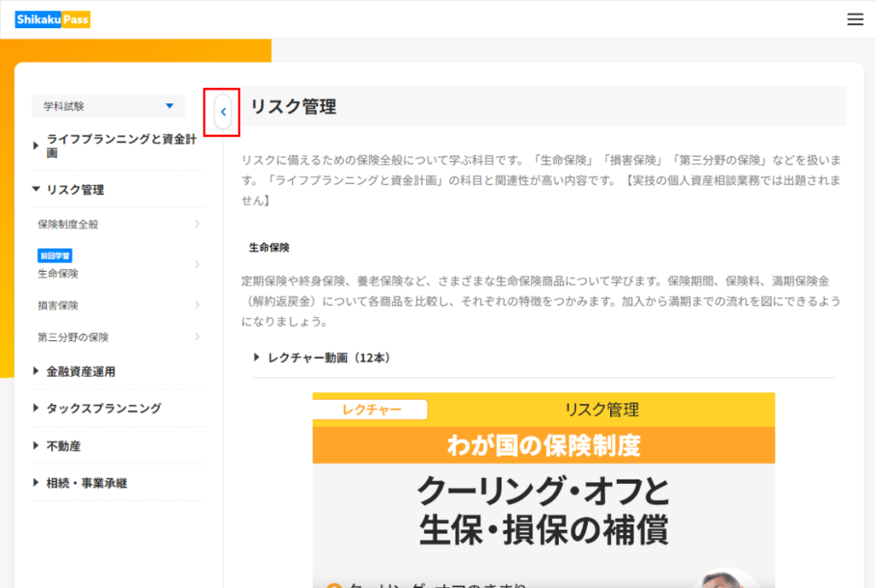Viewport: 875px width, 588px height.
Task: Click the リスク管理 page heading
Action: (x=293, y=107)
